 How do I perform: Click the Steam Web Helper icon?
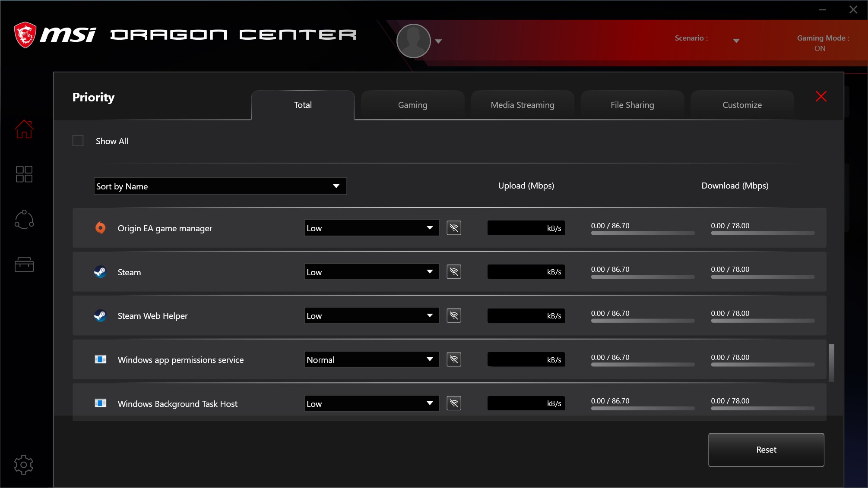(100, 315)
